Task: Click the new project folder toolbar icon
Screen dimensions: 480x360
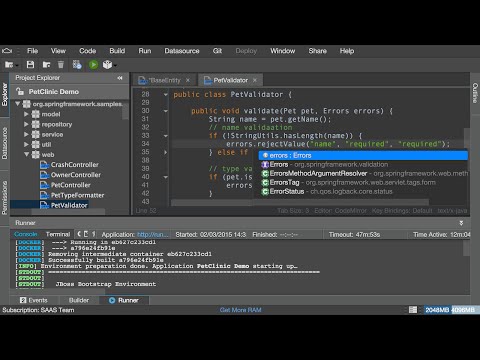Action: pyautogui.click(x=9, y=65)
